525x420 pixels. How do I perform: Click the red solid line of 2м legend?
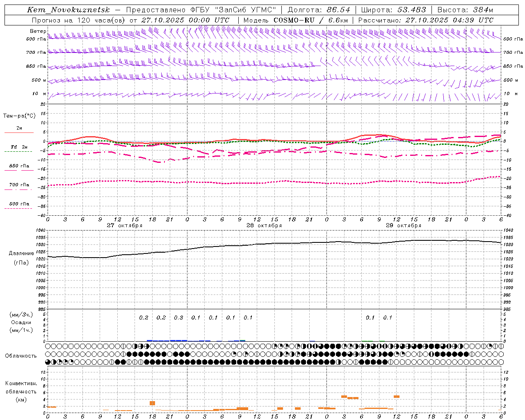(x=19, y=132)
